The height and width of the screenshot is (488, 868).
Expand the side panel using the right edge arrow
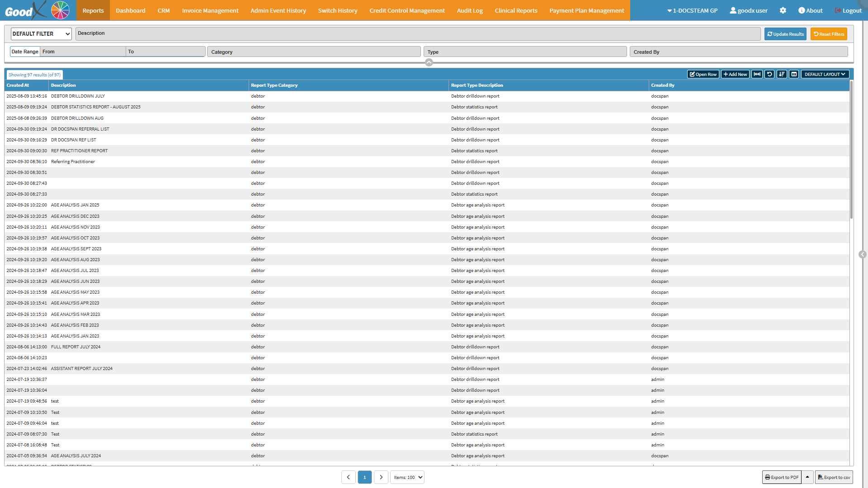pyautogui.click(x=863, y=254)
